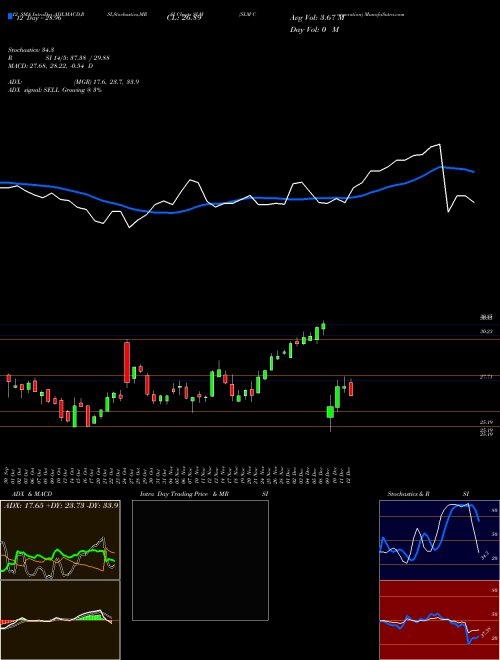Click the 'Avg Vol: 3.67 M' text
This screenshot has height=660, width=500.
(x=316, y=18)
